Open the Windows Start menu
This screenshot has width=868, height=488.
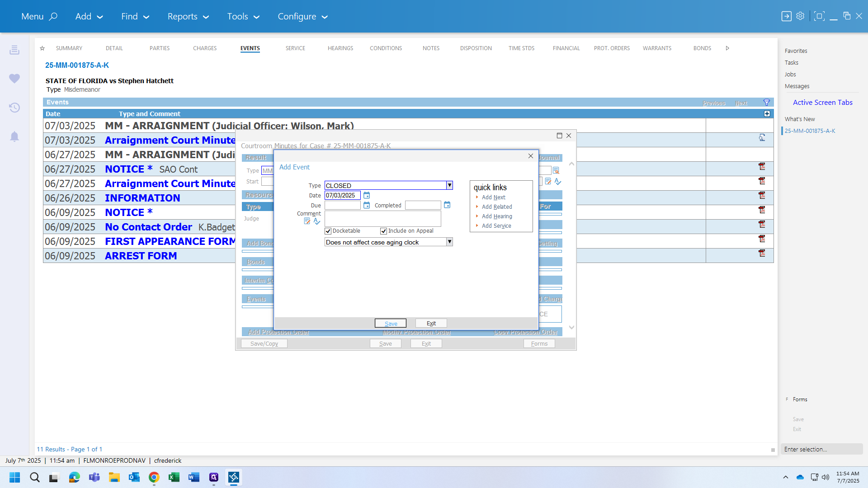pos(15,477)
